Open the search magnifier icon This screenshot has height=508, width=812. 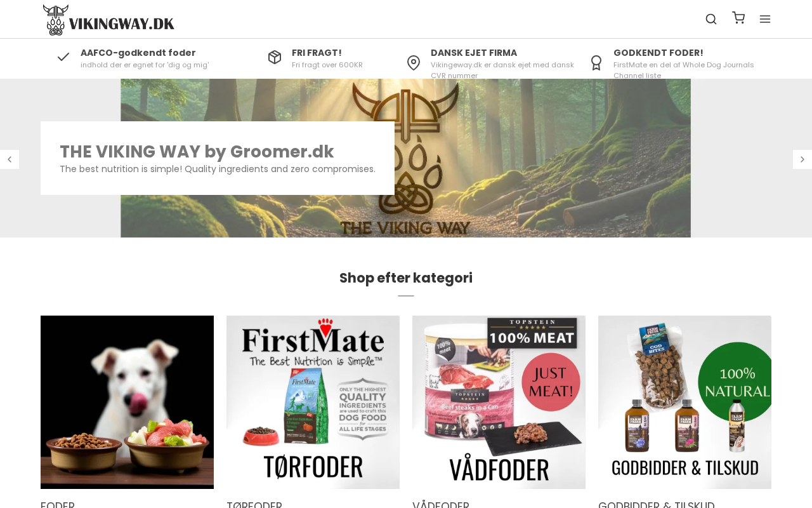tap(711, 19)
